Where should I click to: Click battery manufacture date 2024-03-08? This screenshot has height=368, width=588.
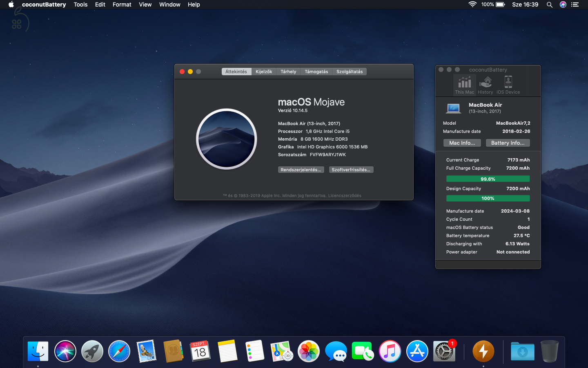515,211
